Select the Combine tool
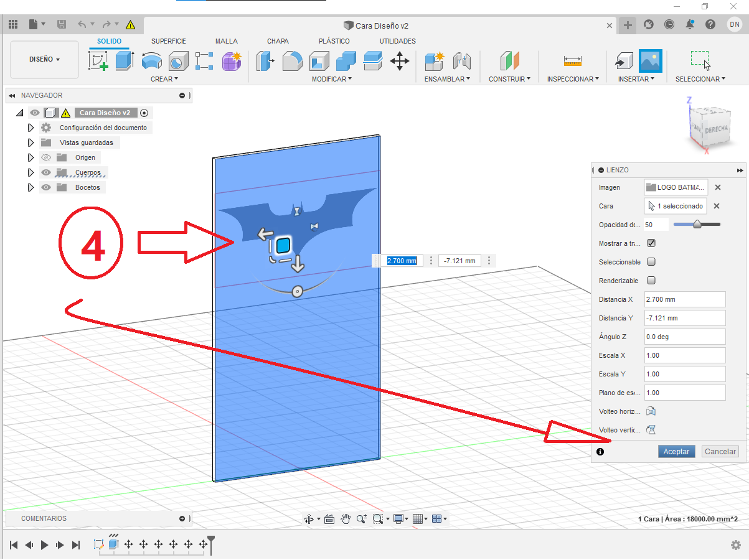This screenshot has width=749, height=560. click(x=346, y=62)
